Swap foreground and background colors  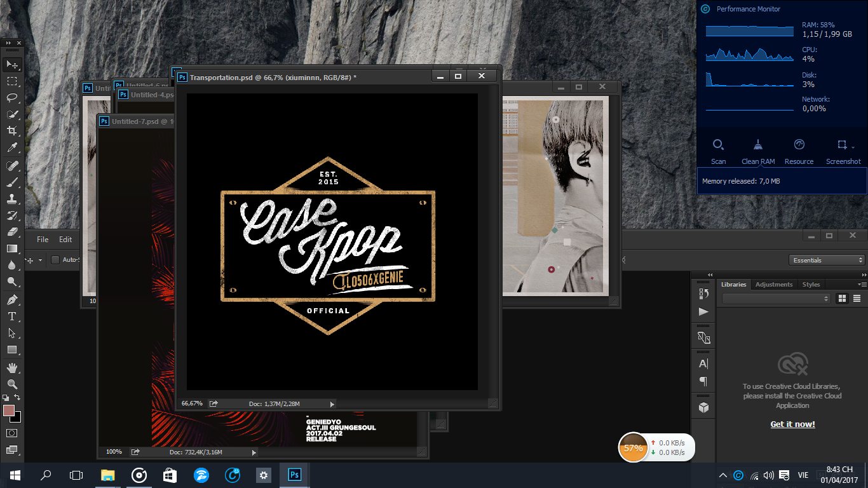(18, 397)
